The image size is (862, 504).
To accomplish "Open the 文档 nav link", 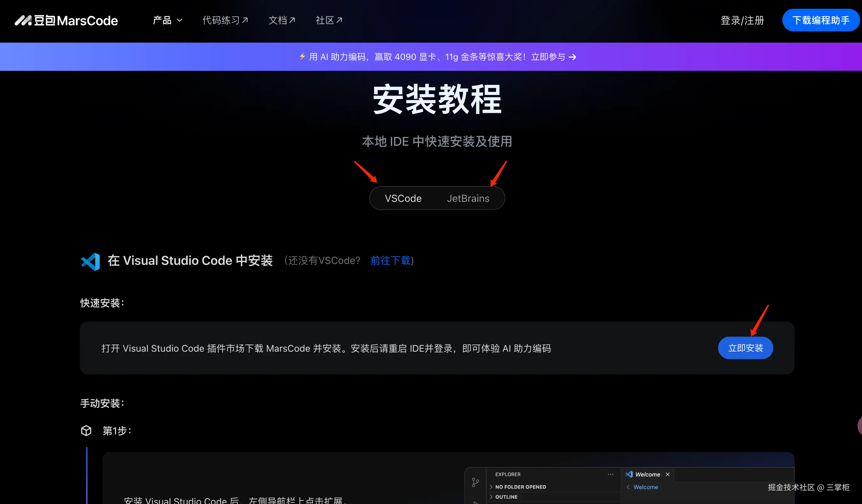I will (281, 20).
